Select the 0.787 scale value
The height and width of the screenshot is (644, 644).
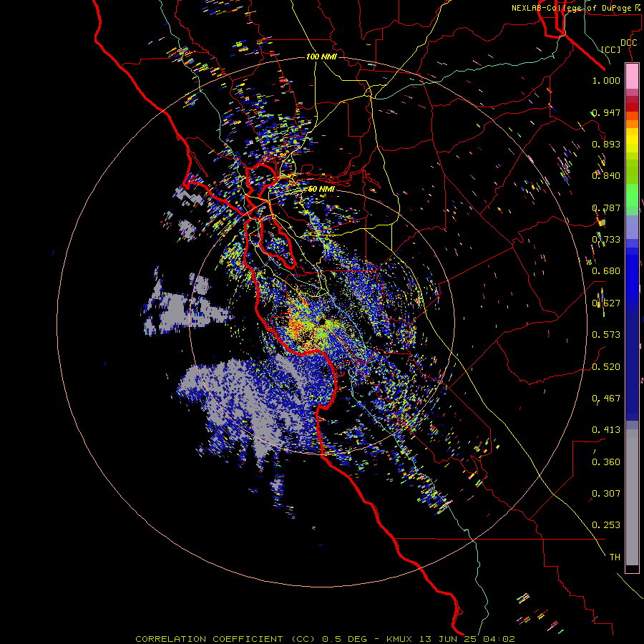(606, 208)
